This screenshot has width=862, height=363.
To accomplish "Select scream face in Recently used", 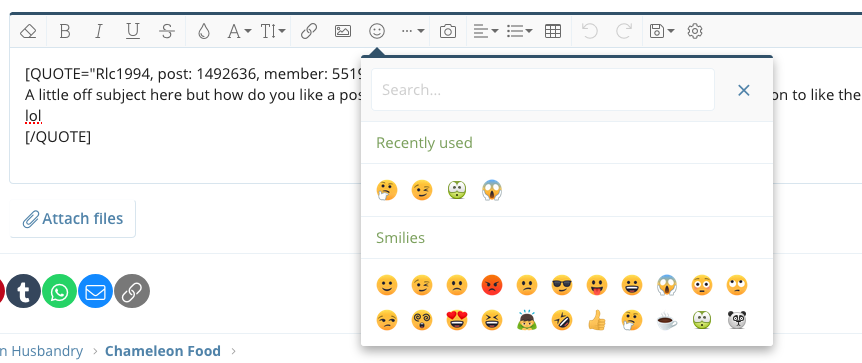I will [x=491, y=190].
